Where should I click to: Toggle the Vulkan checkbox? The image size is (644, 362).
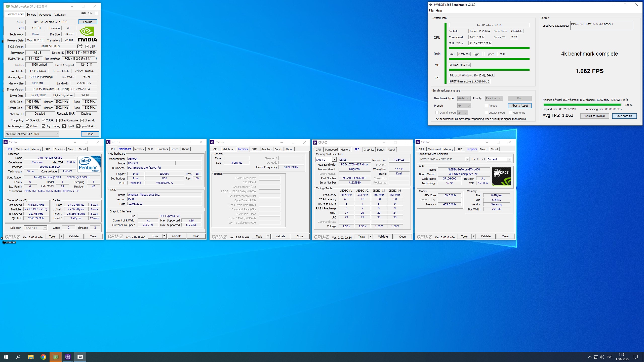pos(28,126)
